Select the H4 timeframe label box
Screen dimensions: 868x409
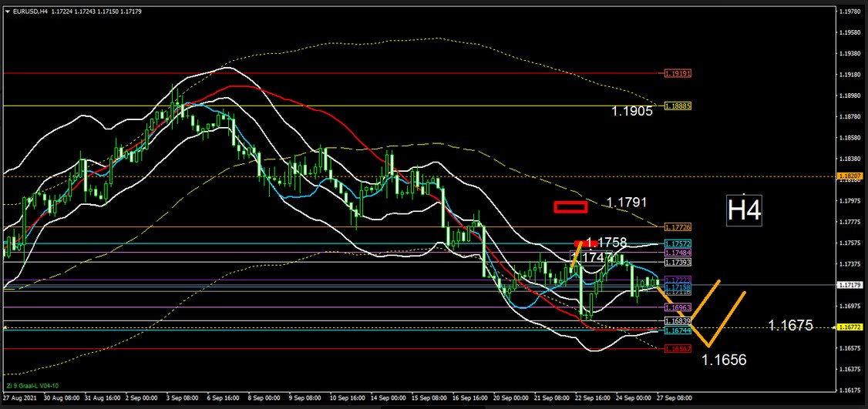pyautogui.click(x=744, y=210)
